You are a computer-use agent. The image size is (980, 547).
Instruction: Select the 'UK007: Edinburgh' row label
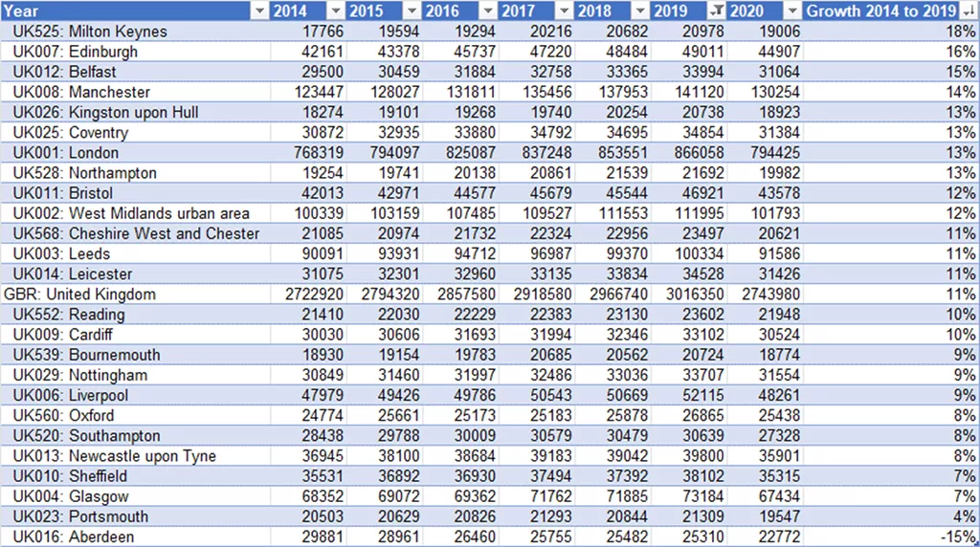(x=75, y=52)
